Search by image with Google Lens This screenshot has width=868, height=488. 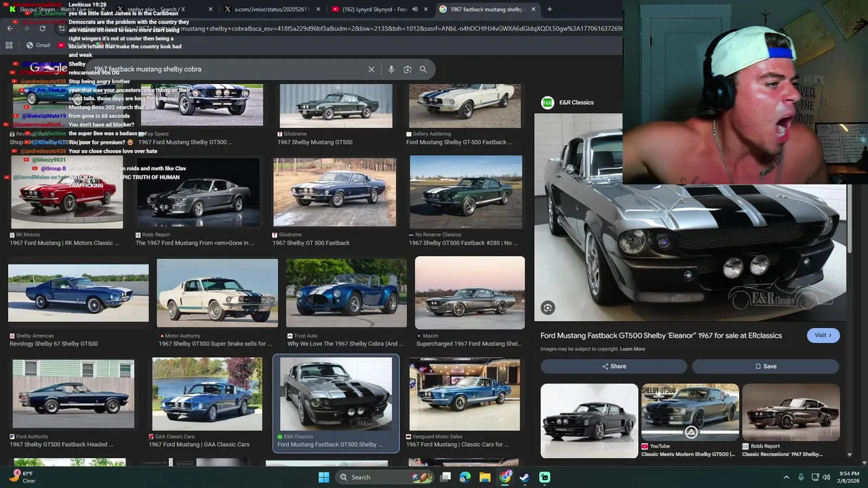[x=408, y=69]
